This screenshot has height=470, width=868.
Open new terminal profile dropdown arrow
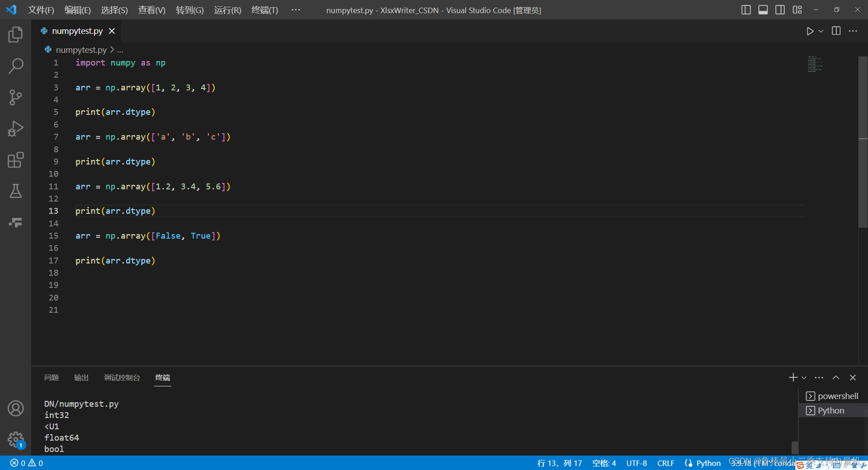[x=804, y=377]
